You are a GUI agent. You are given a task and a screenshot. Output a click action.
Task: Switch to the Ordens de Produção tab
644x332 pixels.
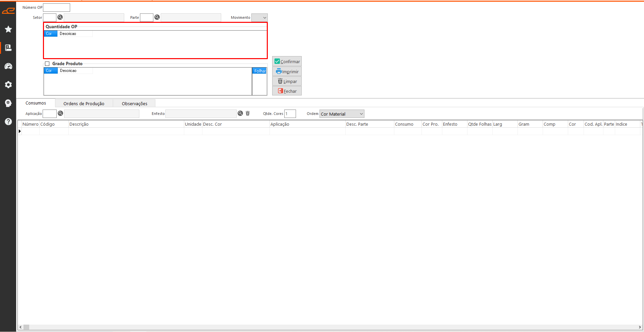tap(84, 103)
